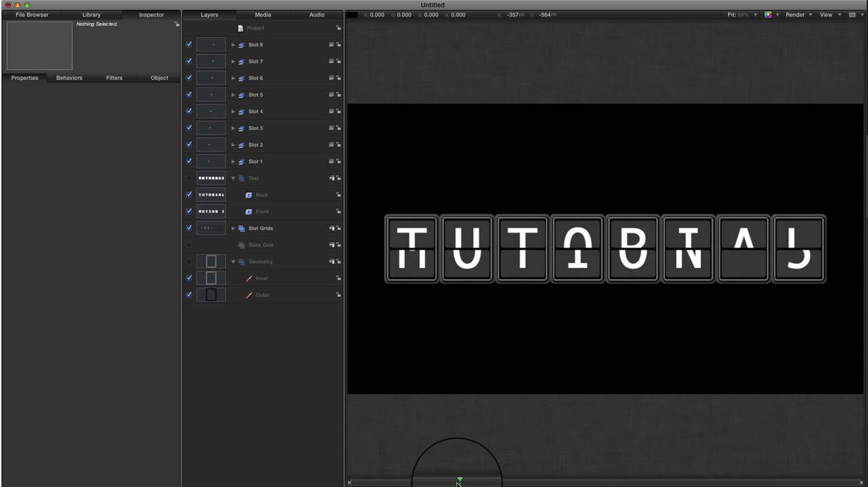Click the 2D/3D stack icon for Slot 7
The height and width of the screenshot is (487, 868).
coord(331,62)
